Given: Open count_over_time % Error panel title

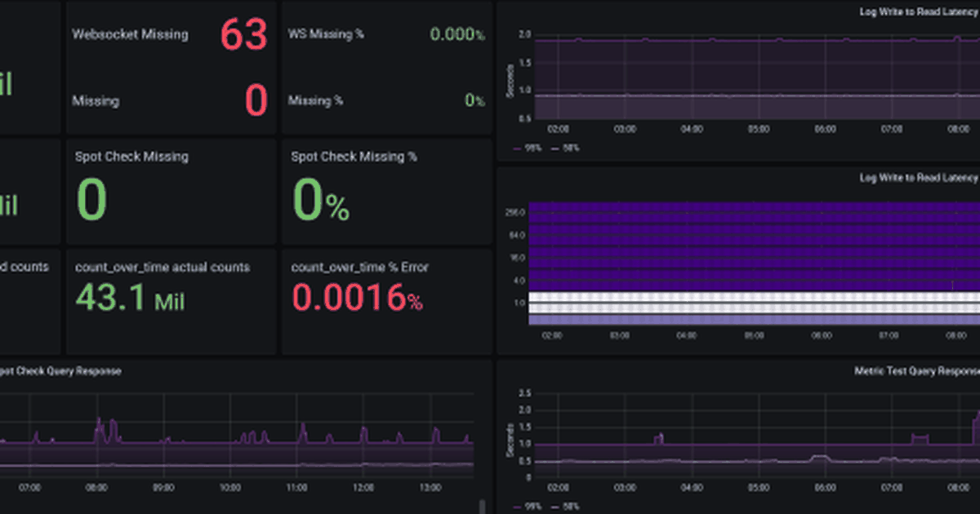Looking at the screenshot, I should (x=359, y=267).
